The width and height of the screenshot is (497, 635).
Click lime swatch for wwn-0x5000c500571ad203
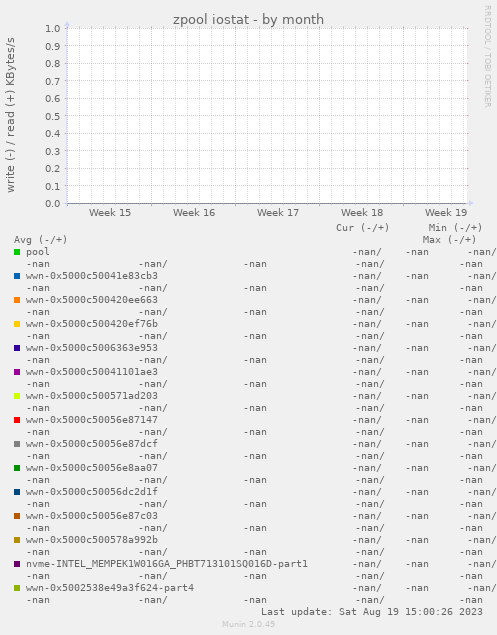tap(17, 396)
